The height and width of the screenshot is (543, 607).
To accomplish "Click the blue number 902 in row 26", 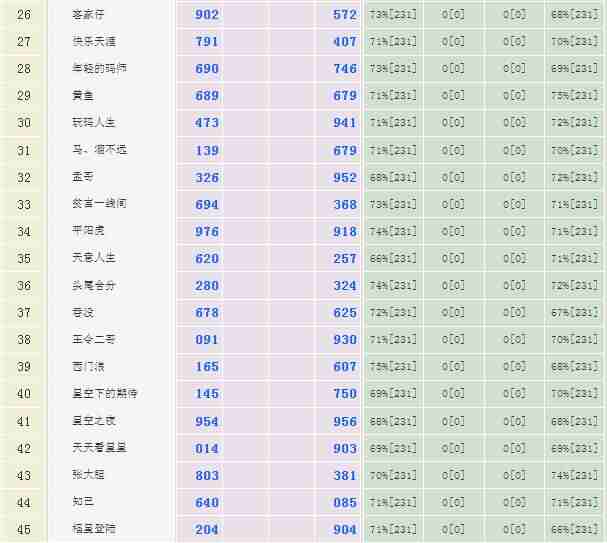I will (x=207, y=15).
